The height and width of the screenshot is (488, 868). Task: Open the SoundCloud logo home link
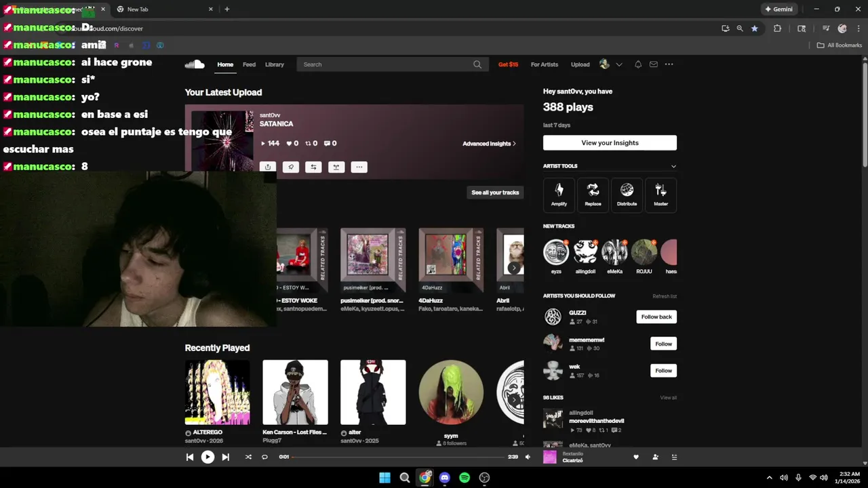(x=195, y=64)
